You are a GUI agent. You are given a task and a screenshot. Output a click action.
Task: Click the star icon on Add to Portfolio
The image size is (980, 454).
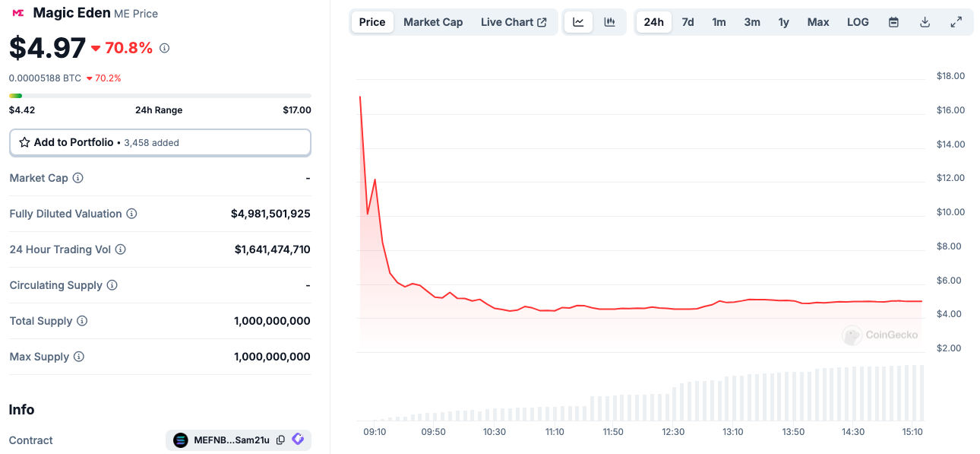point(24,142)
